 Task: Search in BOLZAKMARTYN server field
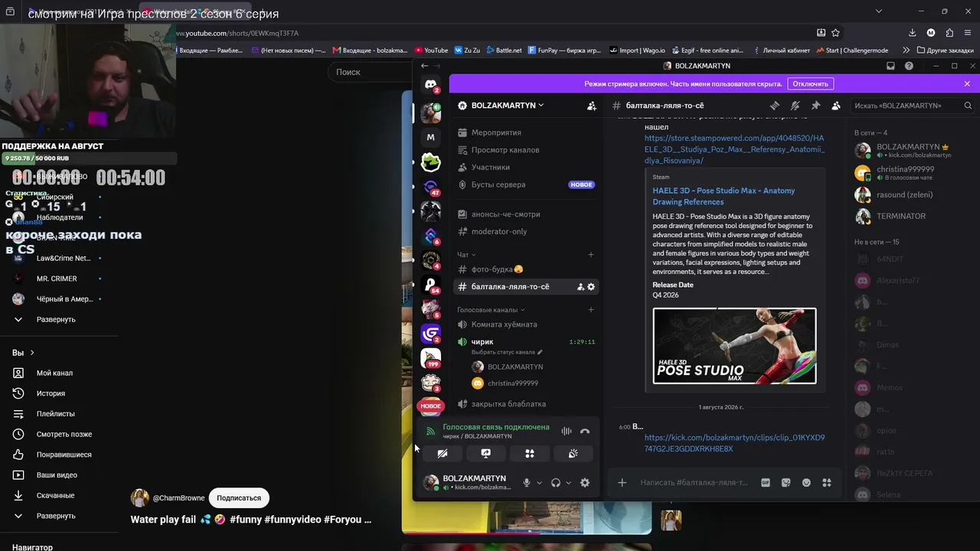(x=913, y=106)
